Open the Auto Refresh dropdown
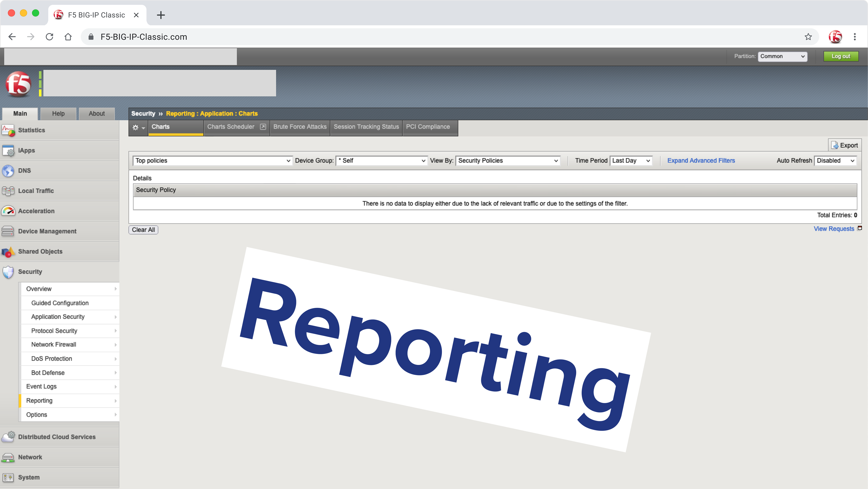This screenshot has height=489, width=868. [835, 161]
